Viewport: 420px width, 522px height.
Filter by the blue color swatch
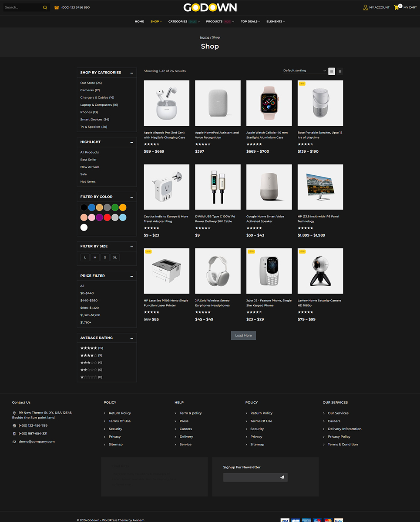(91, 207)
